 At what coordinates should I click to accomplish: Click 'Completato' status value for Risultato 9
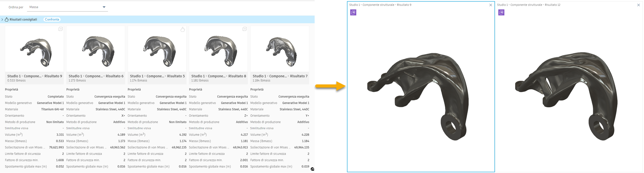[56, 97]
